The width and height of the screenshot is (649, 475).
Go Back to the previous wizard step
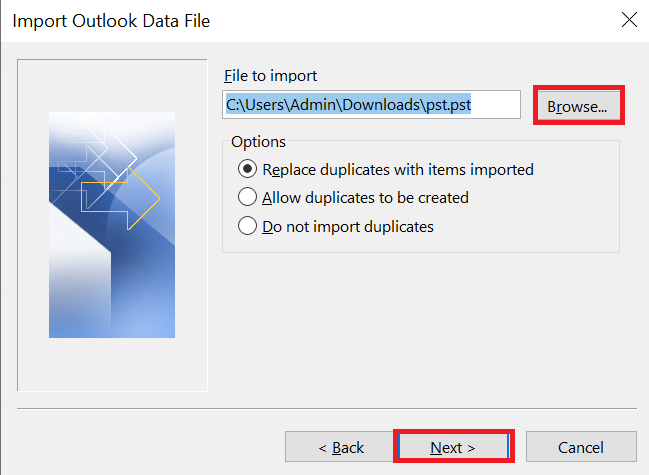tap(341, 447)
